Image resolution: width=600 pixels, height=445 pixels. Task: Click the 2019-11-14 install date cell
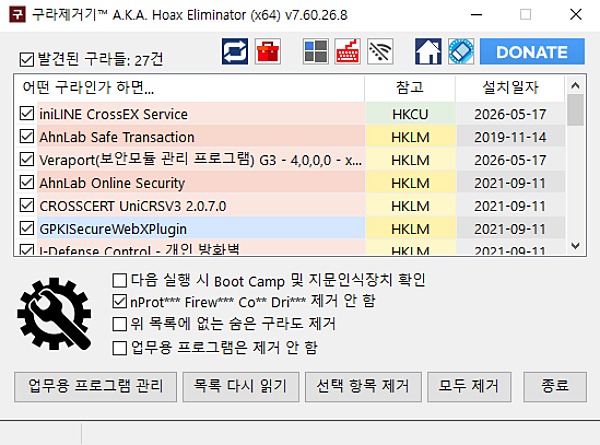[510, 137]
